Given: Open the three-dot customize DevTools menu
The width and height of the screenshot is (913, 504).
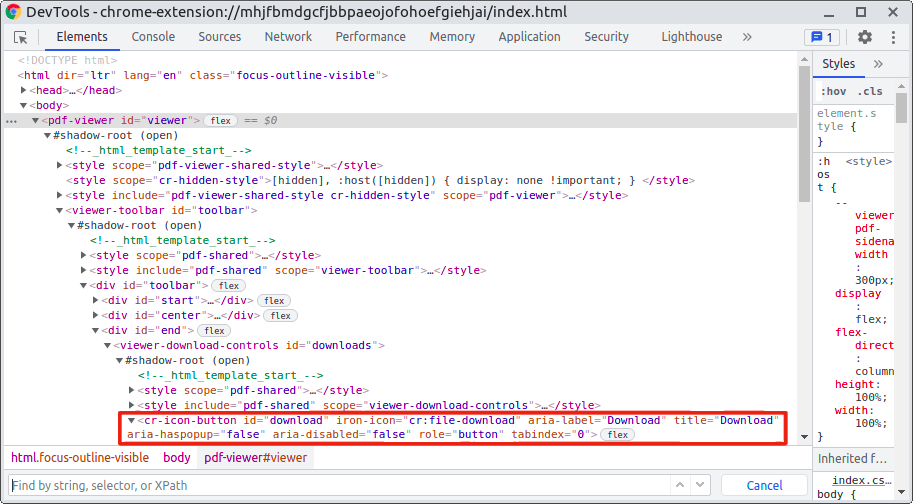Looking at the screenshot, I should click(893, 37).
